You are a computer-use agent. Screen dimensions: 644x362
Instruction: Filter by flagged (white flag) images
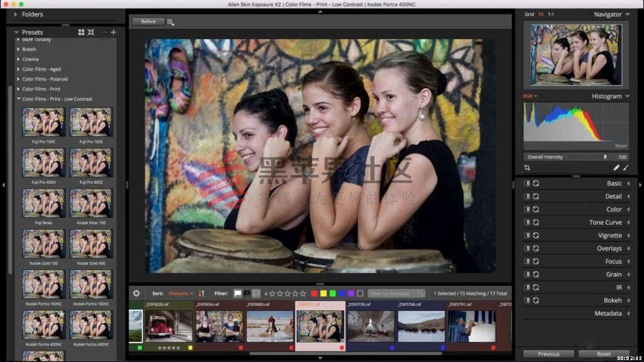point(237,293)
